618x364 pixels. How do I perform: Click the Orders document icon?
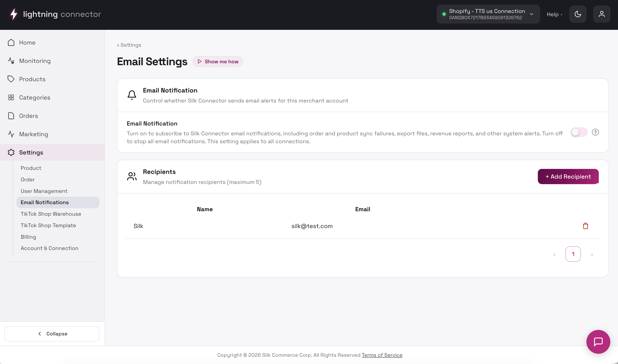click(11, 116)
